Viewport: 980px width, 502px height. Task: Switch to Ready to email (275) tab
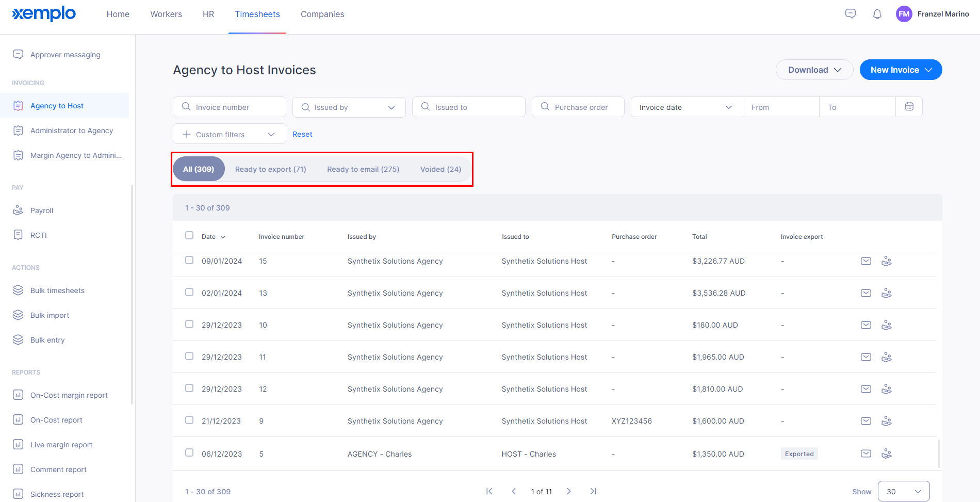point(363,169)
